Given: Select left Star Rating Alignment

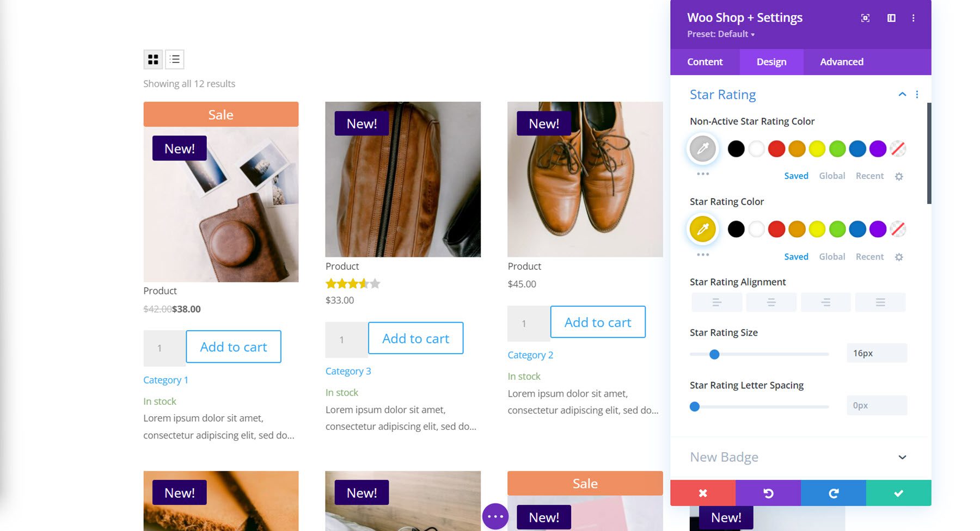Looking at the screenshot, I should [x=716, y=302].
